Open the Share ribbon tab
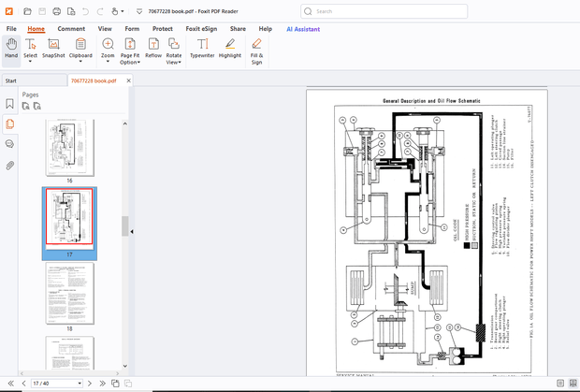Image resolution: width=580 pixels, height=392 pixels. click(238, 29)
